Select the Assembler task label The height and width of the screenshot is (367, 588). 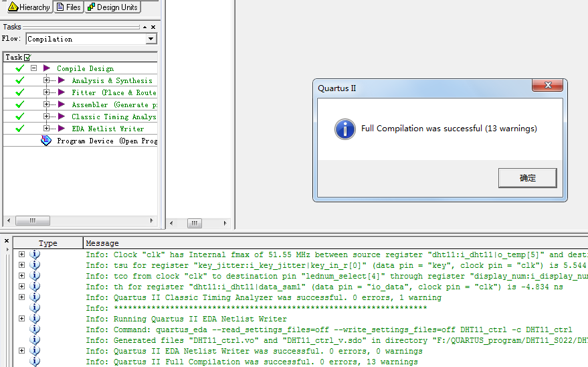point(114,104)
